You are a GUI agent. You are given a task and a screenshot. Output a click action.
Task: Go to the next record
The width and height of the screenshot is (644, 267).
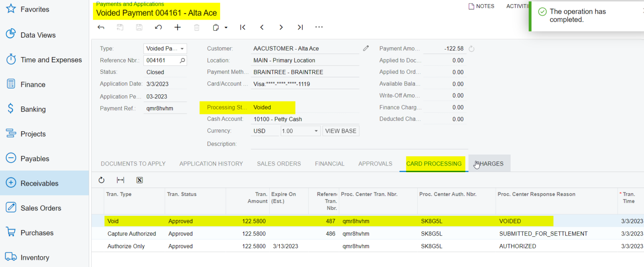[x=281, y=27]
